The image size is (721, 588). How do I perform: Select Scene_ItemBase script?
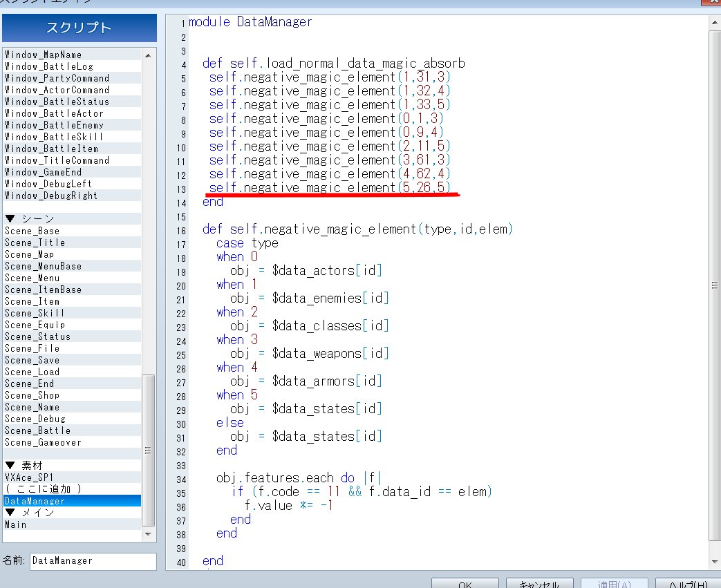pos(72,290)
